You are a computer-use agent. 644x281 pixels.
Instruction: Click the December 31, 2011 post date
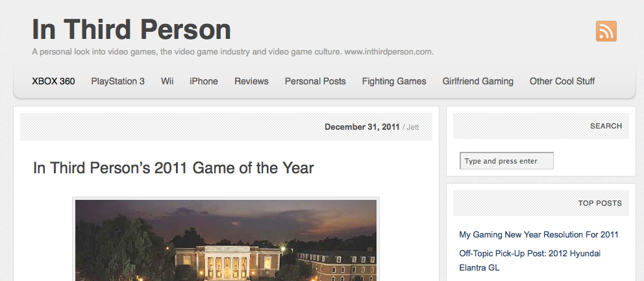point(362,127)
